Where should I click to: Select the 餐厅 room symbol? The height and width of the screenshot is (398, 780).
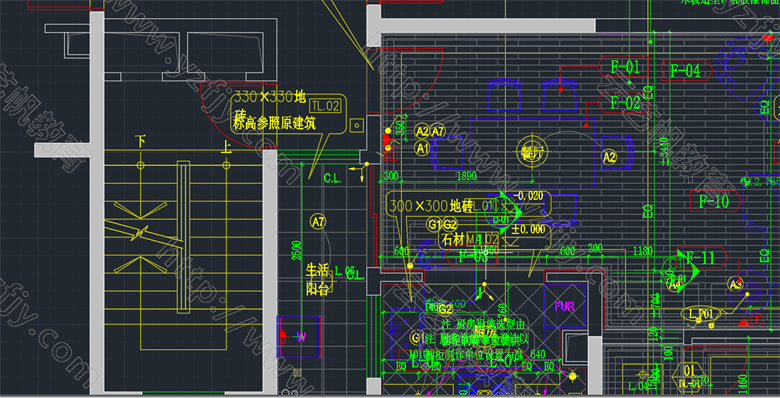click(x=532, y=152)
